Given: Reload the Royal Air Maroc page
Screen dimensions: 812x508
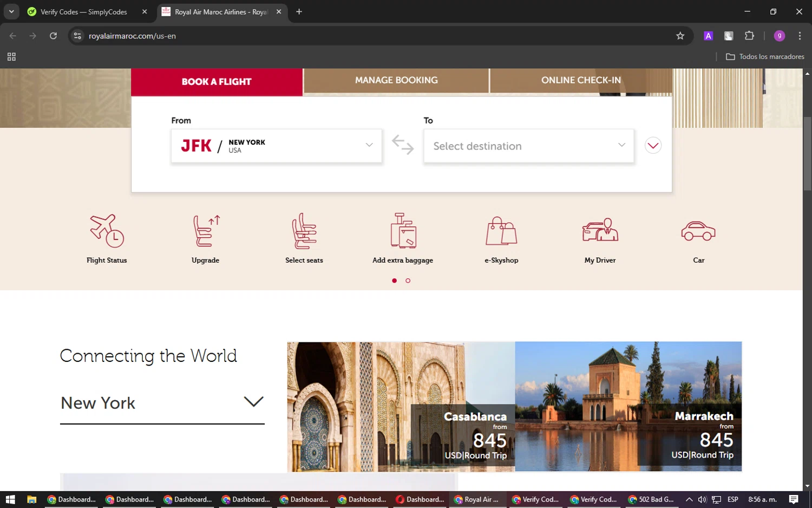Looking at the screenshot, I should 53,36.
